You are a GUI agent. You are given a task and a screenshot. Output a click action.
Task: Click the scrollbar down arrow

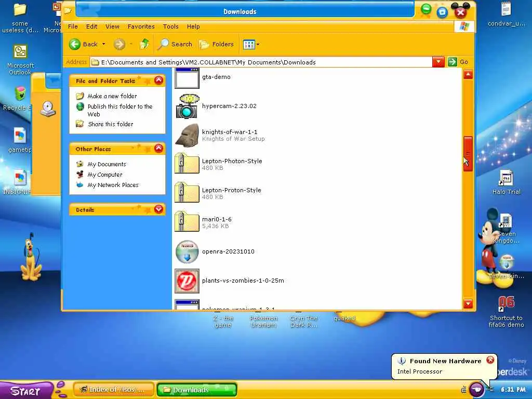click(x=468, y=303)
